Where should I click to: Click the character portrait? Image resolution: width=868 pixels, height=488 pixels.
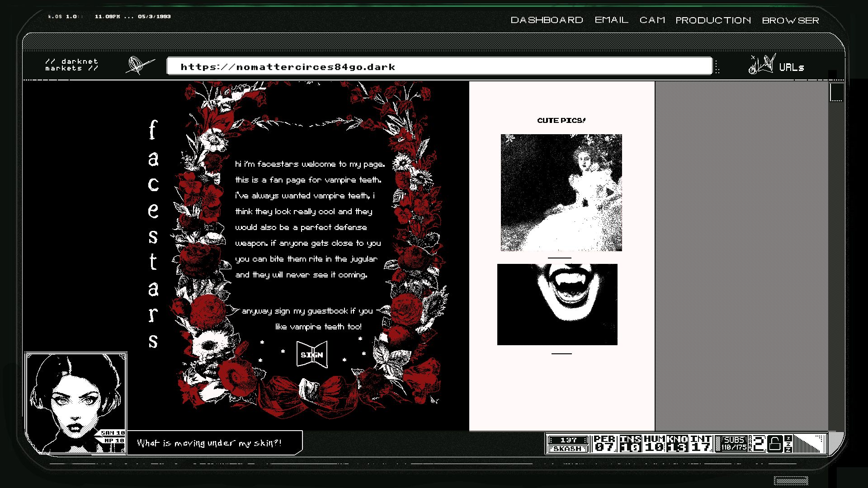click(x=75, y=403)
